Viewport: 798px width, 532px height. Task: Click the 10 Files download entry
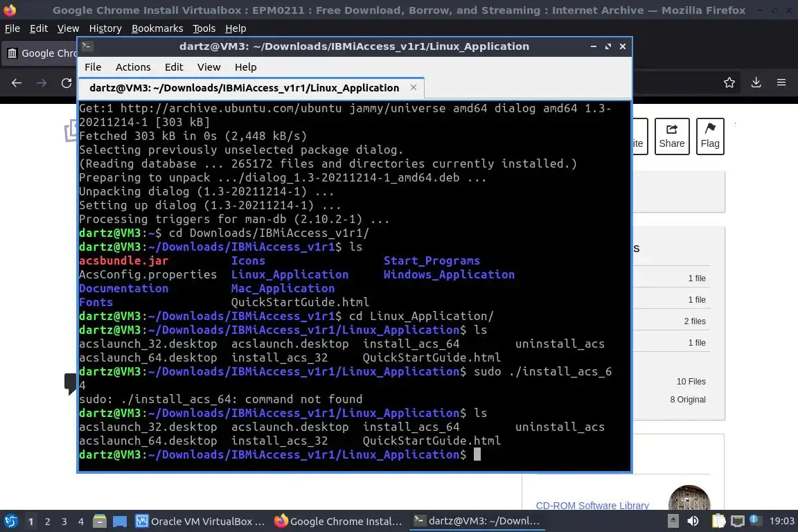691,381
